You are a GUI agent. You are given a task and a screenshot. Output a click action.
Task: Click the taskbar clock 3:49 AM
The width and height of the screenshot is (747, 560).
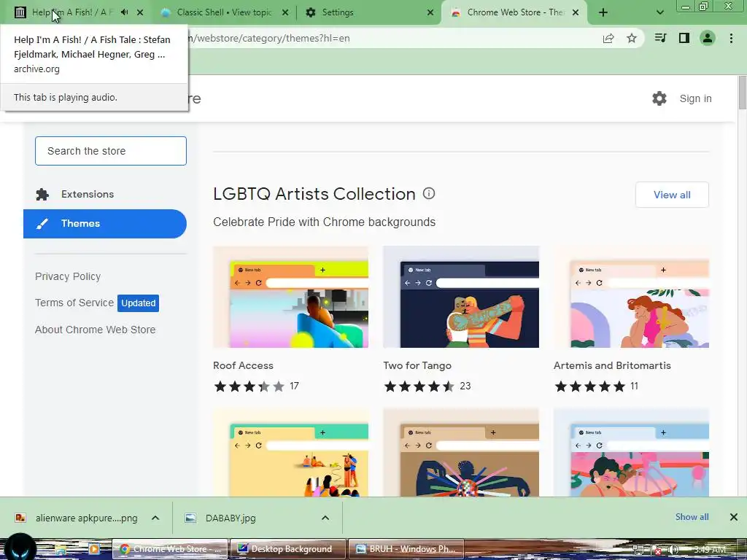pos(710,550)
